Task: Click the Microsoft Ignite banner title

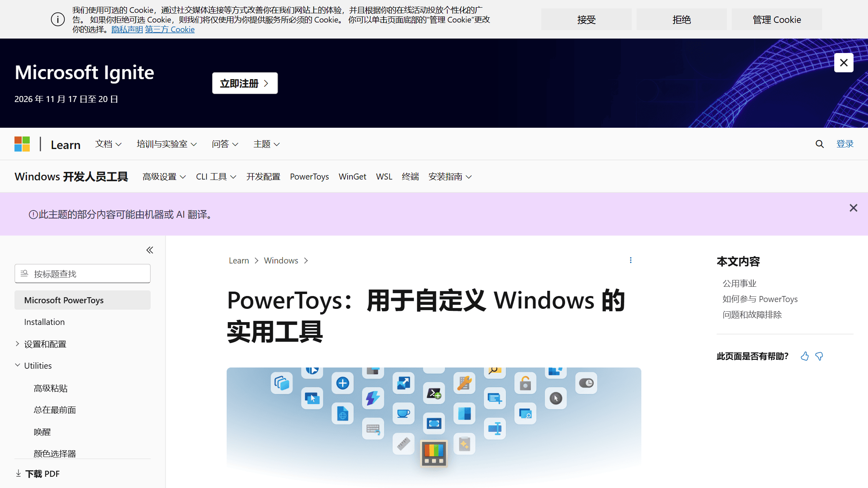Action: point(84,73)
